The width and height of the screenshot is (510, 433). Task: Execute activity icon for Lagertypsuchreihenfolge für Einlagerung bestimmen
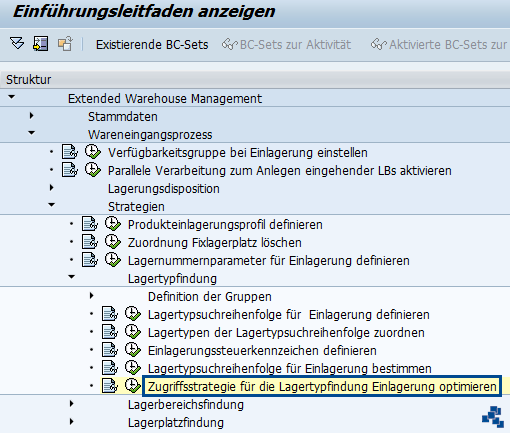pos(133,368)
